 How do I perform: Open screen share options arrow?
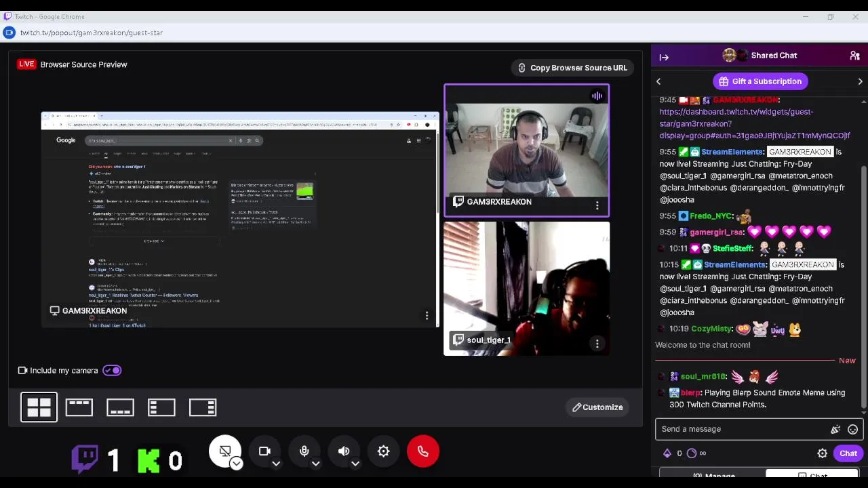[236, 464]
